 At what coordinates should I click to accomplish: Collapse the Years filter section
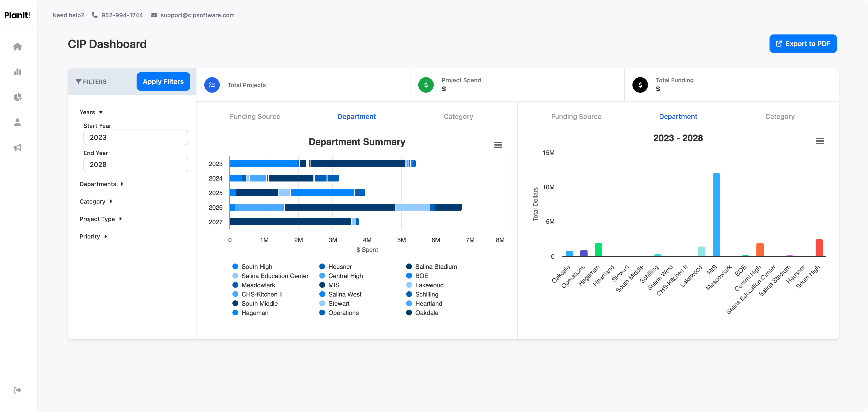(x=91, y=112)
